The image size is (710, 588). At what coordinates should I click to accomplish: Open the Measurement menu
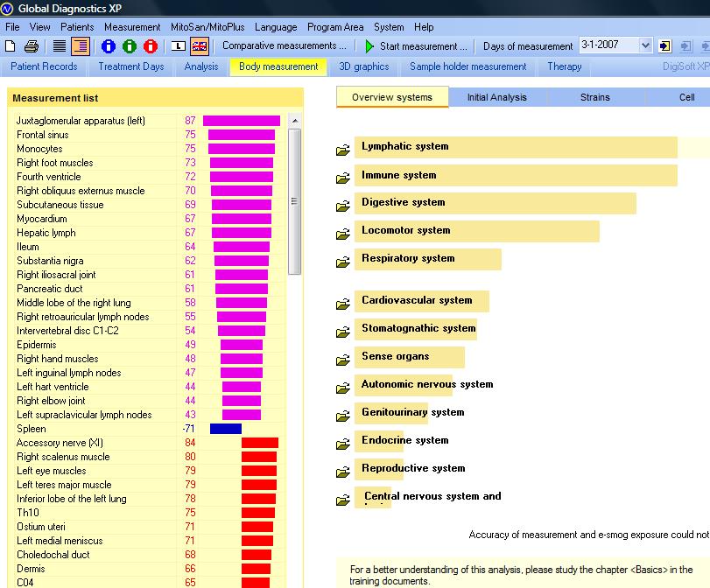[132, 27]
